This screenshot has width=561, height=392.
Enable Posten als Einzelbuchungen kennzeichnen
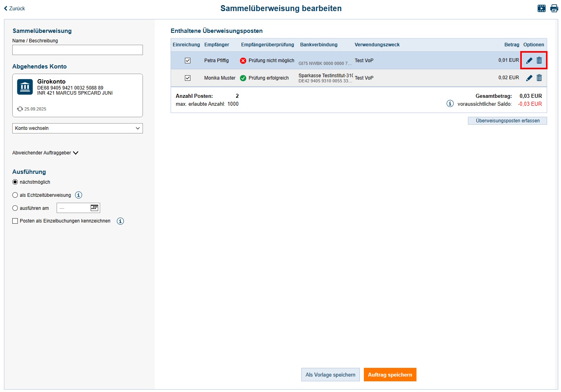pos(15,221)
